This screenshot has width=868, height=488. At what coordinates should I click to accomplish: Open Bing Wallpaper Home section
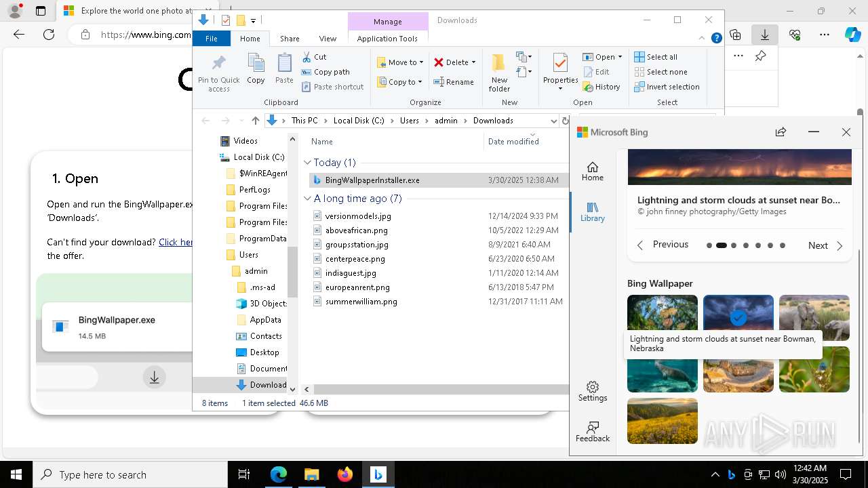592,171
